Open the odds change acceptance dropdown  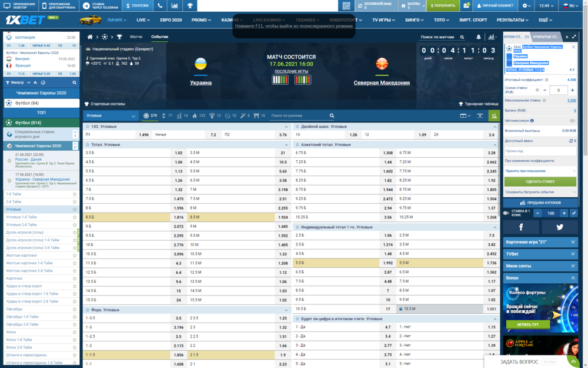click(540, 171)
